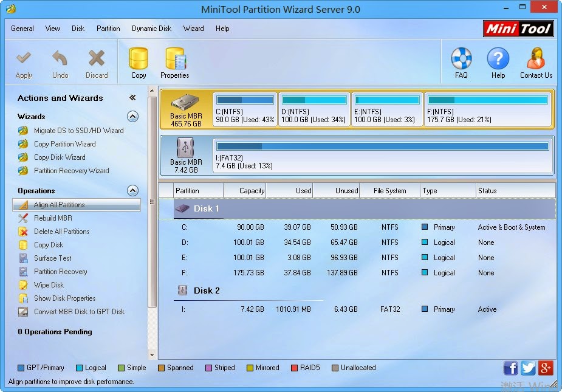562x392 pixels.
Task: Open the Partition menu
Action: [x=108, y=29]
